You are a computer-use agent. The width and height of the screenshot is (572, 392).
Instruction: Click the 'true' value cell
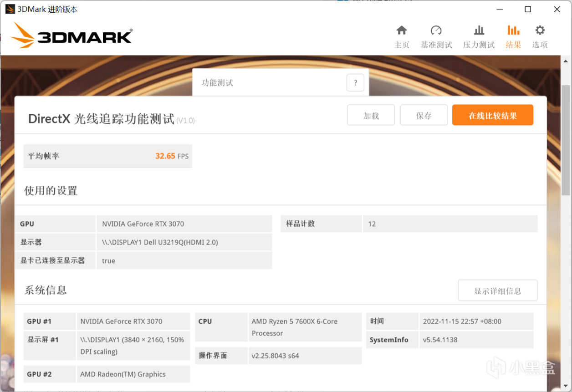(184, 260)
